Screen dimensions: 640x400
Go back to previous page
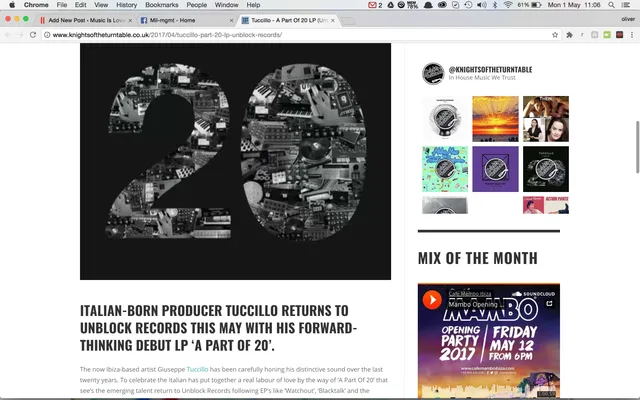[8, 35]
